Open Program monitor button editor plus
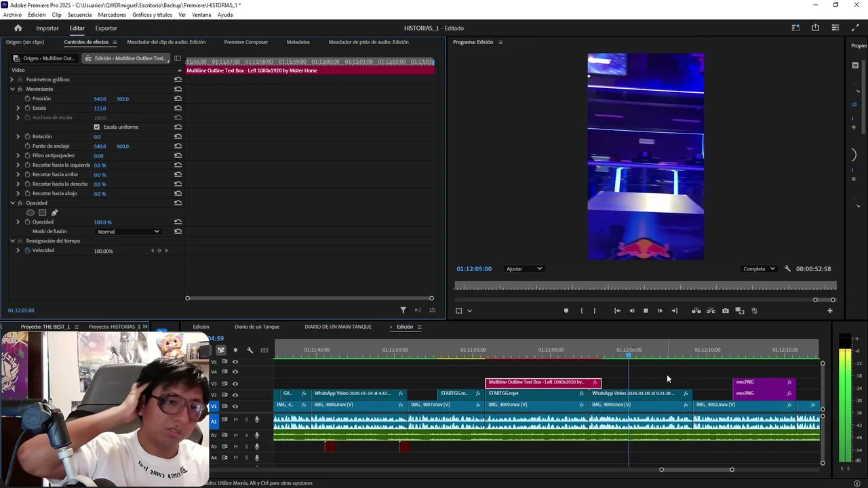 [x=829, y=310]
